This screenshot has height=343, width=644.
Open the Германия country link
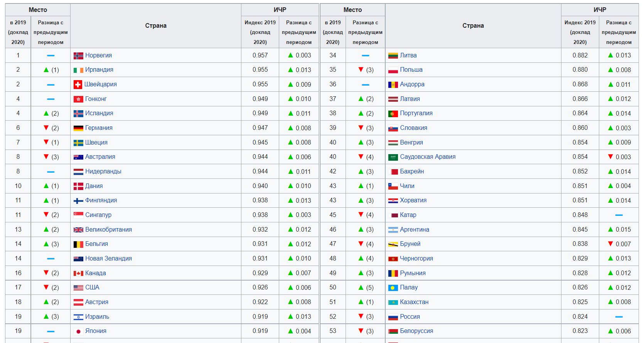(99, 128)
